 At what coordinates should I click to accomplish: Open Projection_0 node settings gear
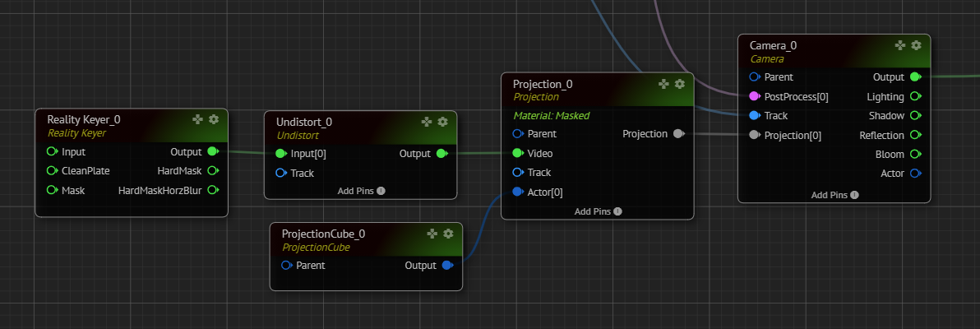[x=680, y=84]
